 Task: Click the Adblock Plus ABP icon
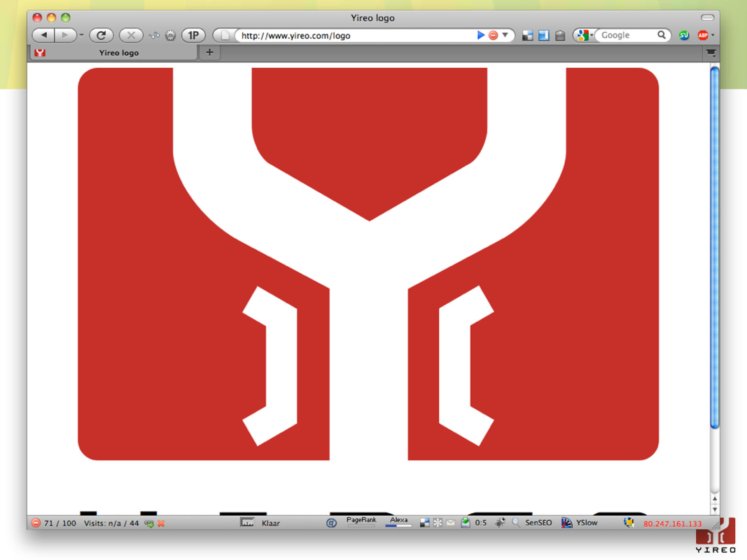click(x=703, y=35)
